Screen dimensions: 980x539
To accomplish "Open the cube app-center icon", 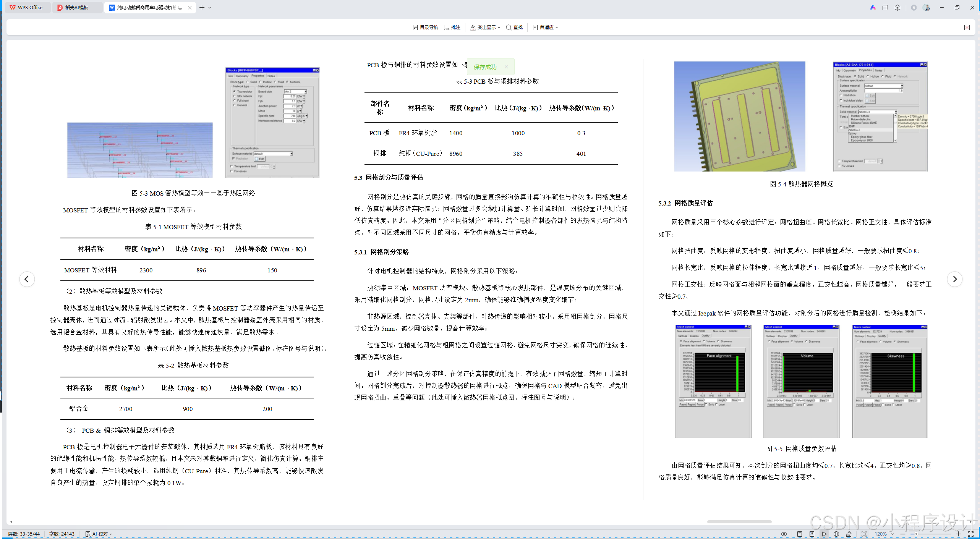I will pyautogui.click(x=897, y=8).
